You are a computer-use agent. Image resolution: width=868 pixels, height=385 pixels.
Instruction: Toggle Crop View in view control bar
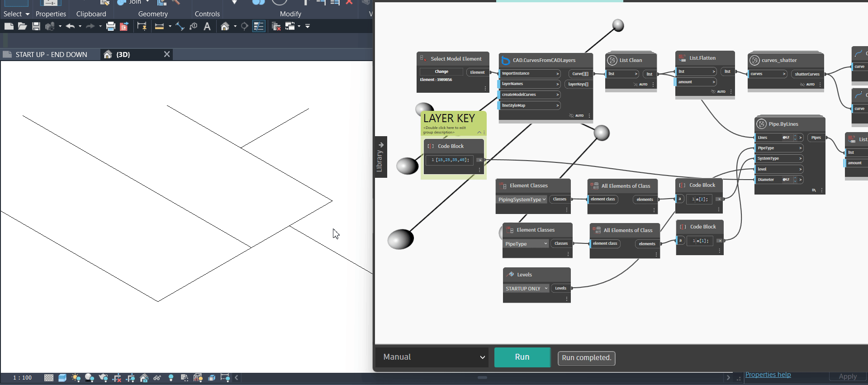coord(117,378)
